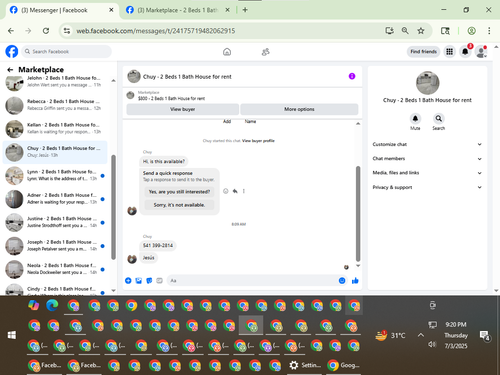The image size is (500, 375).
Task: Click the install app icon in address bar
Action: (x=389, y=31)
